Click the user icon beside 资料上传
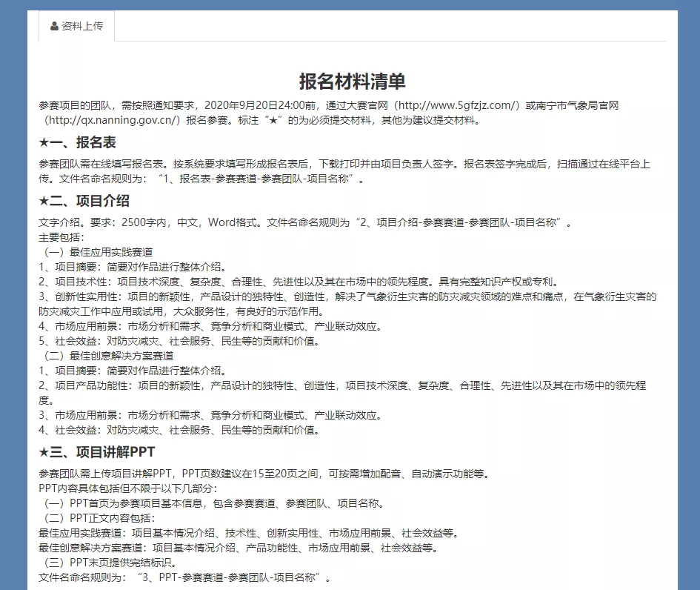 point(55,27)
